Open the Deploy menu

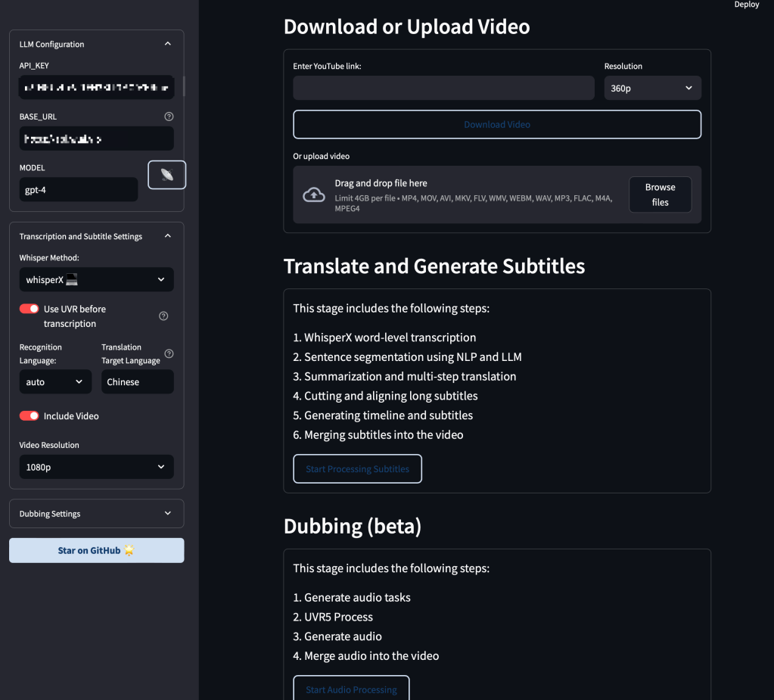pyautogui.click(x=746, y=5)
